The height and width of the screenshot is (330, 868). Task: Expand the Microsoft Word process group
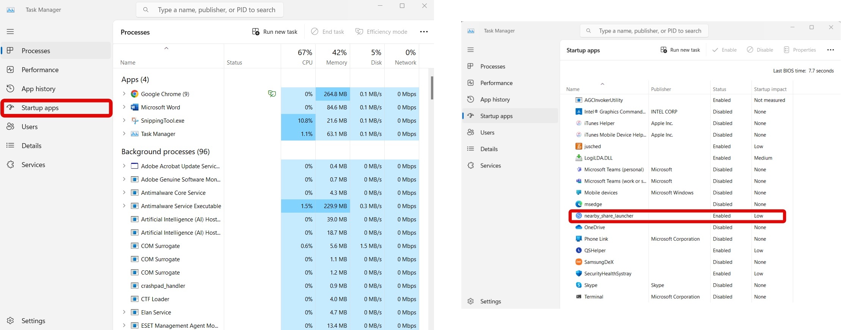(124, 107)
